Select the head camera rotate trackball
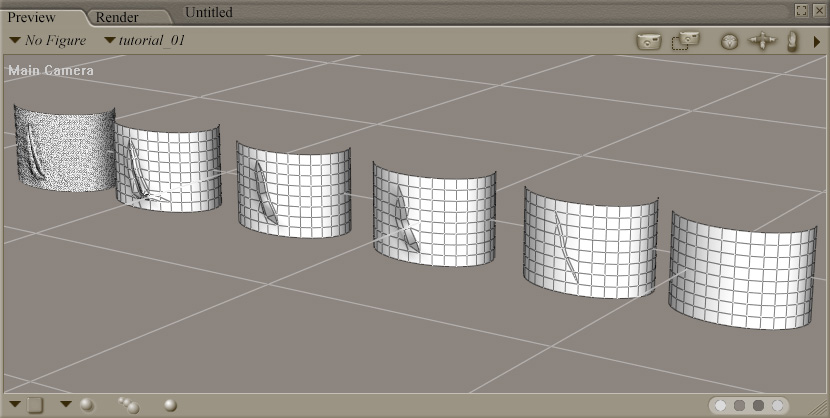Viewport: 830px width, 418px height. click(x=729, y=42)
